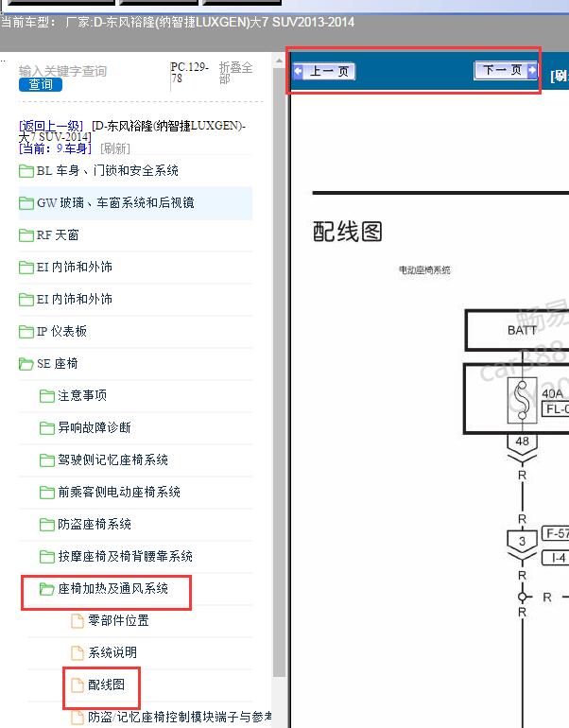The image size is (569, 728).
Task: Open the 前乘客侧电动座椅系统 folder icon
Action: 47,493
